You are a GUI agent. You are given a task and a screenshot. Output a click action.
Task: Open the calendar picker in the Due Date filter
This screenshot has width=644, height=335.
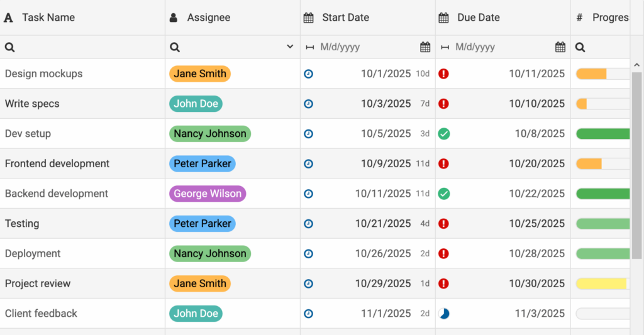560,47
